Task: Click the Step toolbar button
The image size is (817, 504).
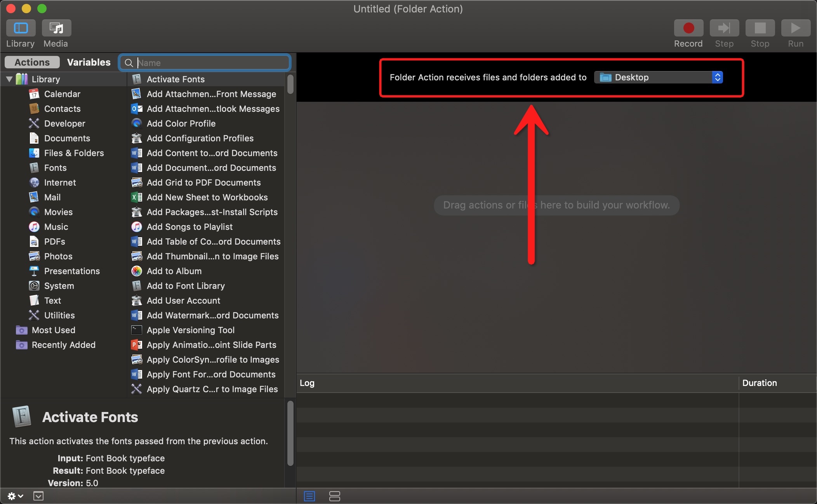Action: click(724, 28)
